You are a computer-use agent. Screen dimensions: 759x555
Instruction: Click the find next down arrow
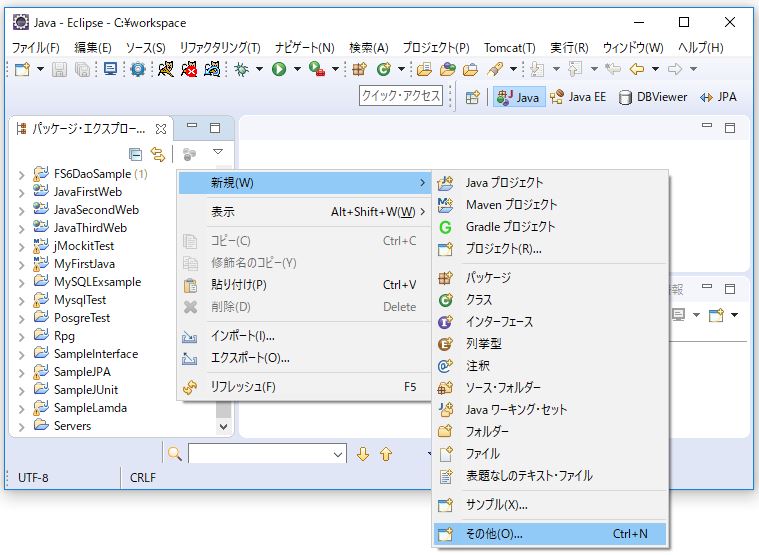363,454
